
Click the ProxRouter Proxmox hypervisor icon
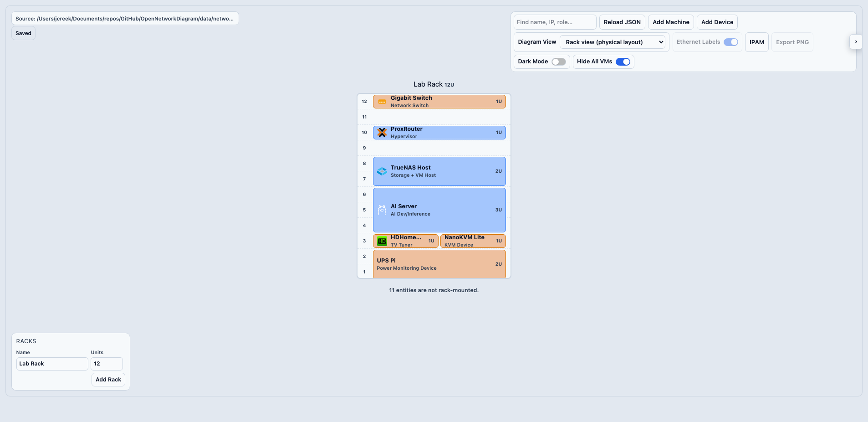point(382,133)
